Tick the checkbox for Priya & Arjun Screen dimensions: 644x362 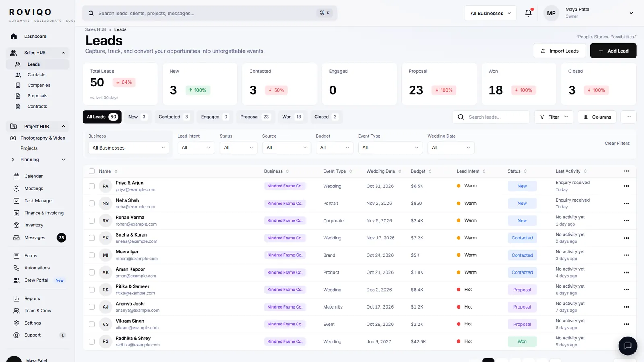click(x=92, y=186)
